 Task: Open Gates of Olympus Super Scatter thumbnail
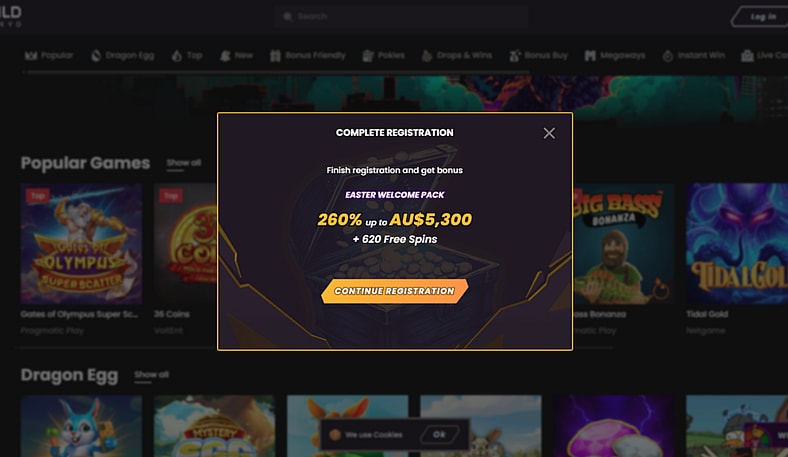(81, 244)
